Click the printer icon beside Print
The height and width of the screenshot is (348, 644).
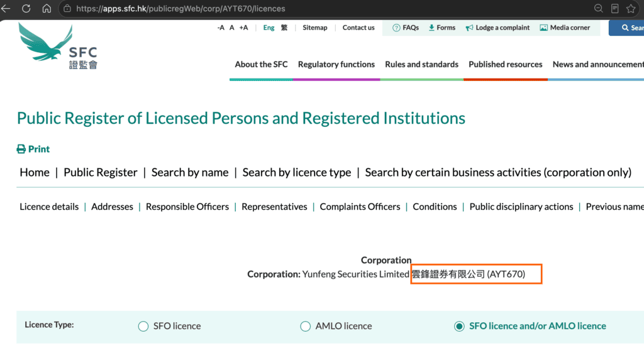(x=21, y=149)
